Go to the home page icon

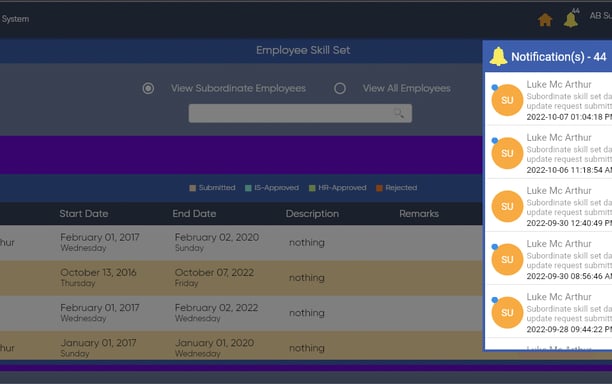pyautogui.click(x=544, y=20)
